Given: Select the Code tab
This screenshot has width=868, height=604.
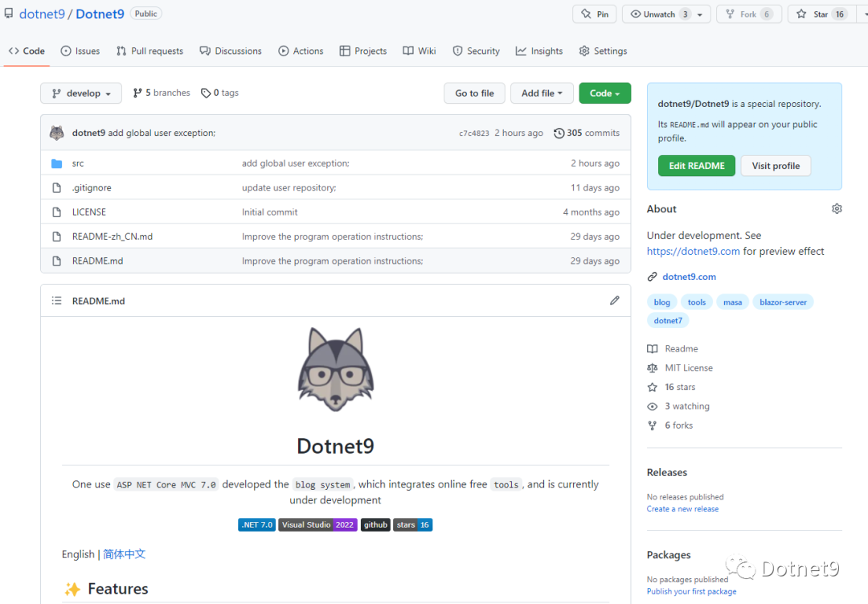Looking at the screenshot, I should coord(27,51).
